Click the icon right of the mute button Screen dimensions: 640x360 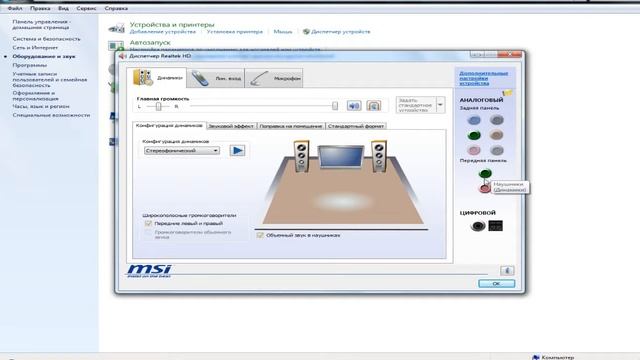coord(373,106)
